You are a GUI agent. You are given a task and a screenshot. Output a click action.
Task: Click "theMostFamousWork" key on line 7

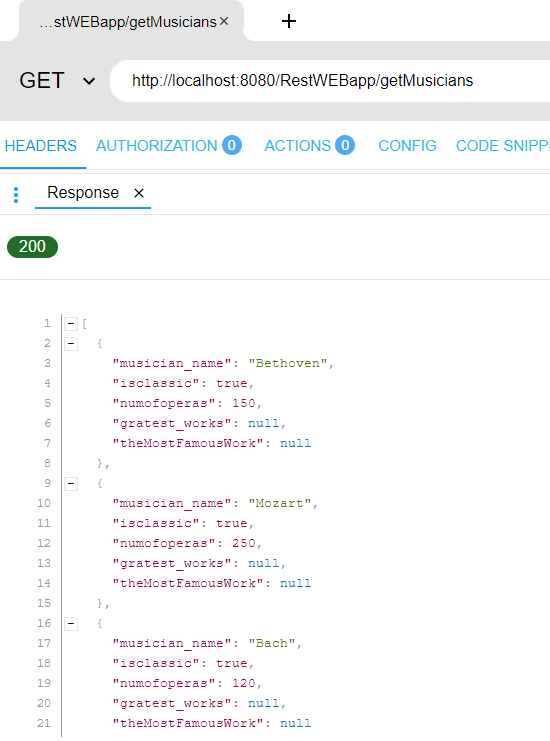[x=188, y=443]
